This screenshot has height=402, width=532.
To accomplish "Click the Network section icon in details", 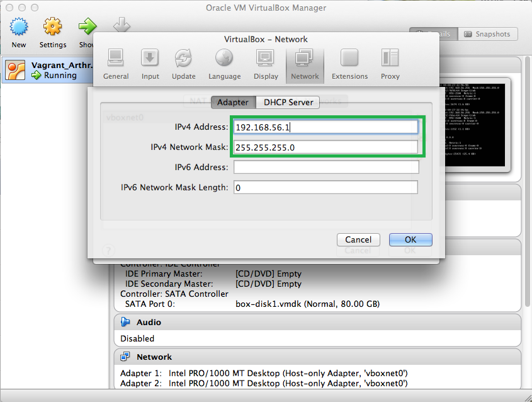I will click(125, 357).
